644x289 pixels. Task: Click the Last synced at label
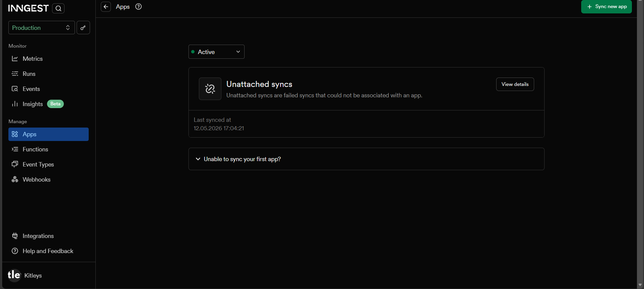tap(212, 120)
